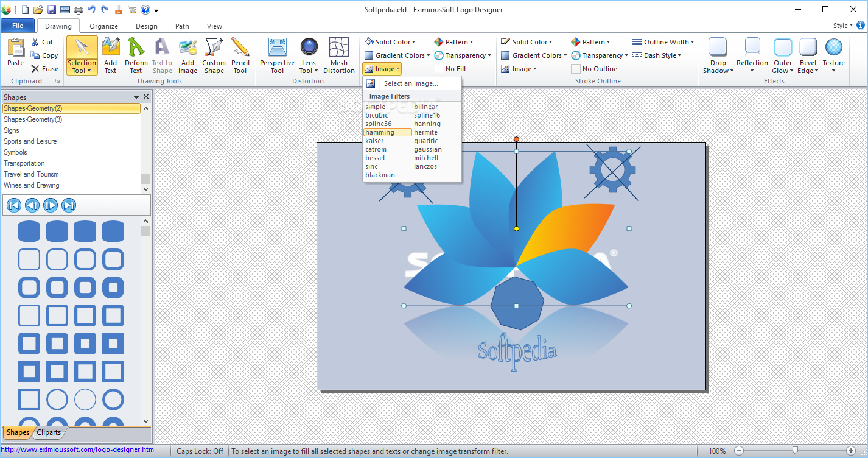
Task: Save the project using the floppy disk icon
Action: 52,10
